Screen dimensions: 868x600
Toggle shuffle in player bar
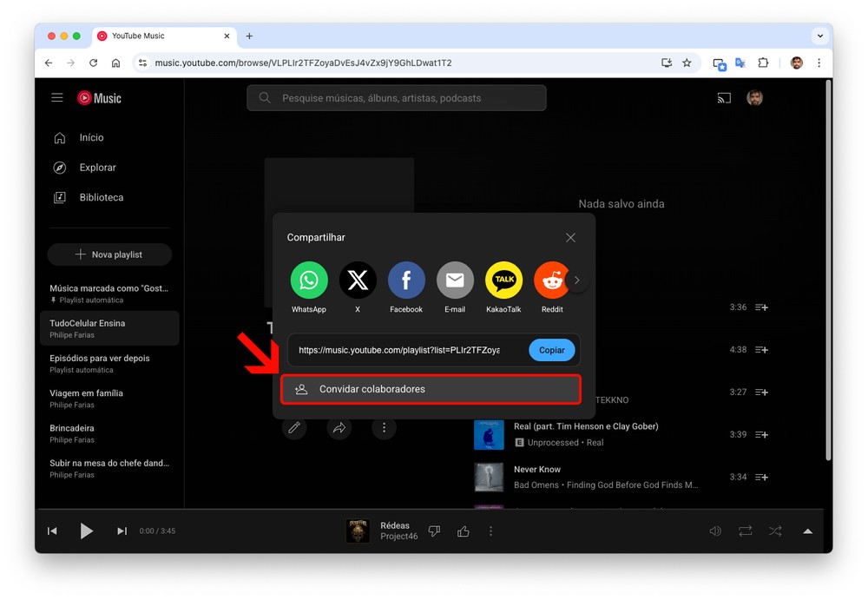775,531
